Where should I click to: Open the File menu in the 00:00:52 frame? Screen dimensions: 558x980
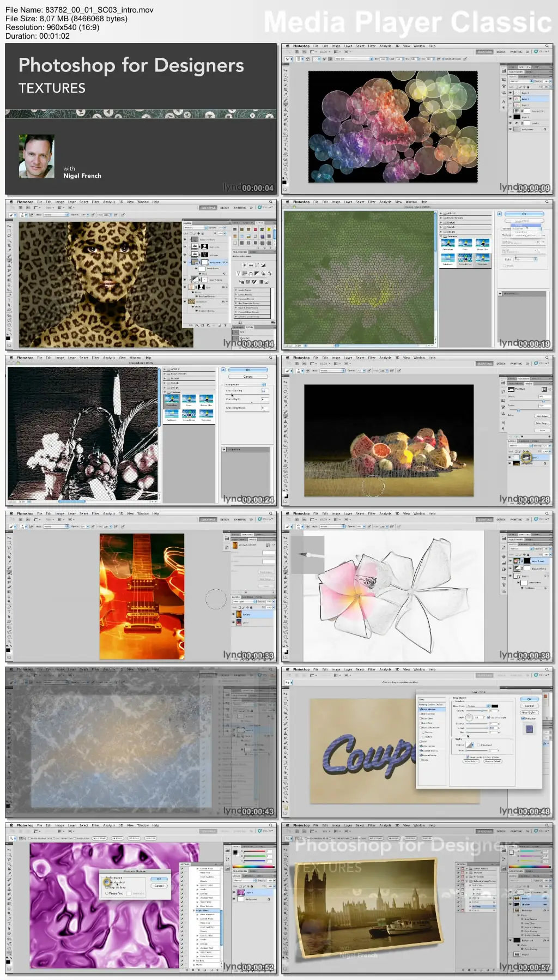tap(39, 825)
